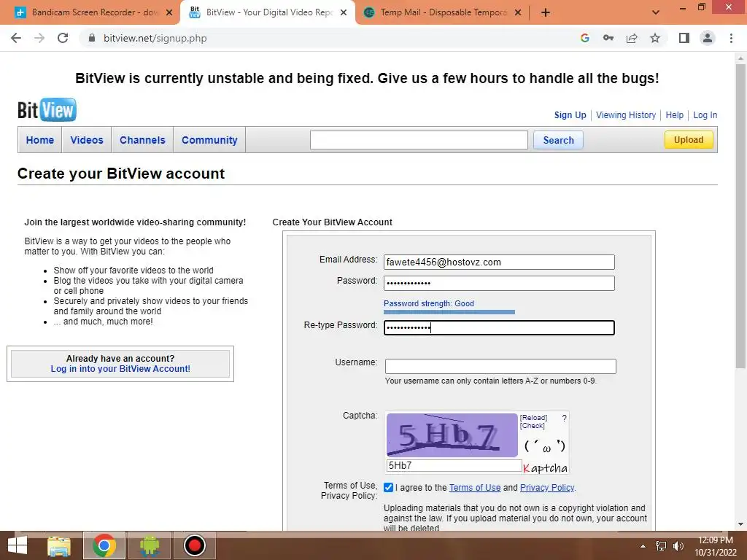Click the Sign Up link
The image size is (747, 560).
pyautogui.click(x=570, y=114)
